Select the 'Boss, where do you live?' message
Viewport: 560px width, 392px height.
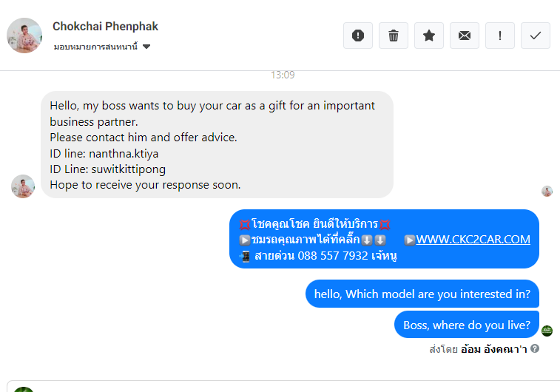[x=466, y=325]
